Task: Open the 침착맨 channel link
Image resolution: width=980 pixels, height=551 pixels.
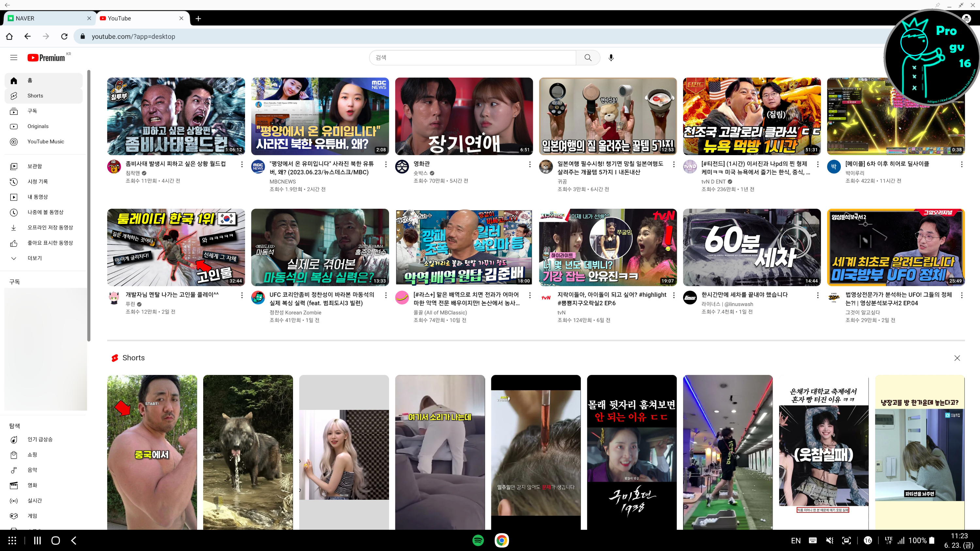Action: click(x=133, y=173)
